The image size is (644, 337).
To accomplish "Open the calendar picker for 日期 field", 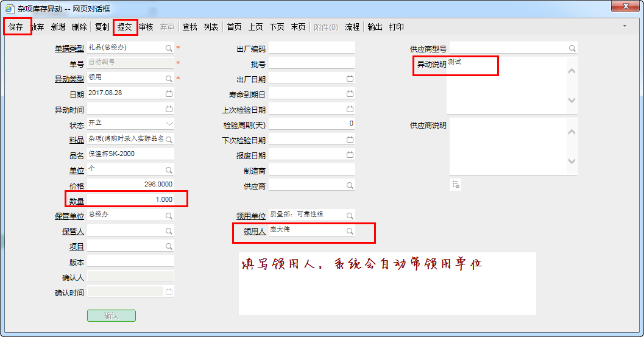I will pos(169,93).
